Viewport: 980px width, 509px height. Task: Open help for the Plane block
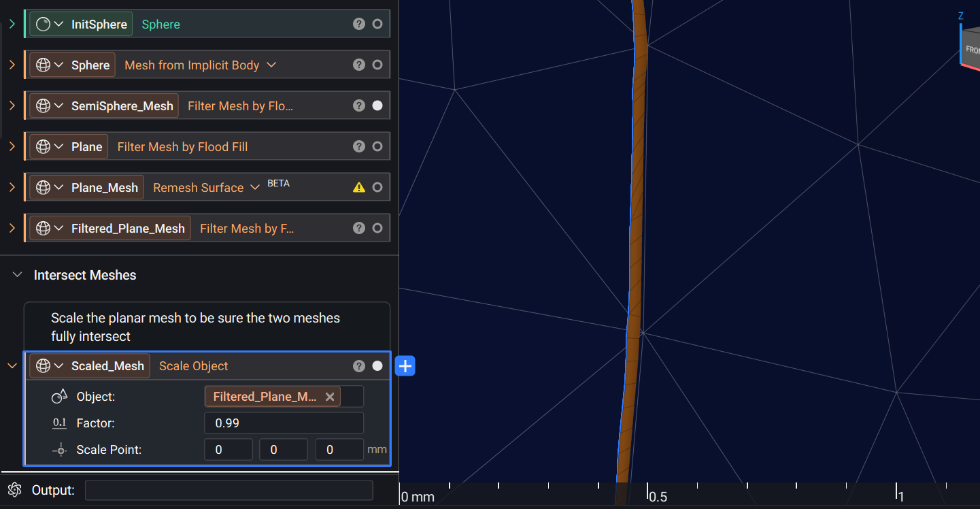click(x=359, y=147)
